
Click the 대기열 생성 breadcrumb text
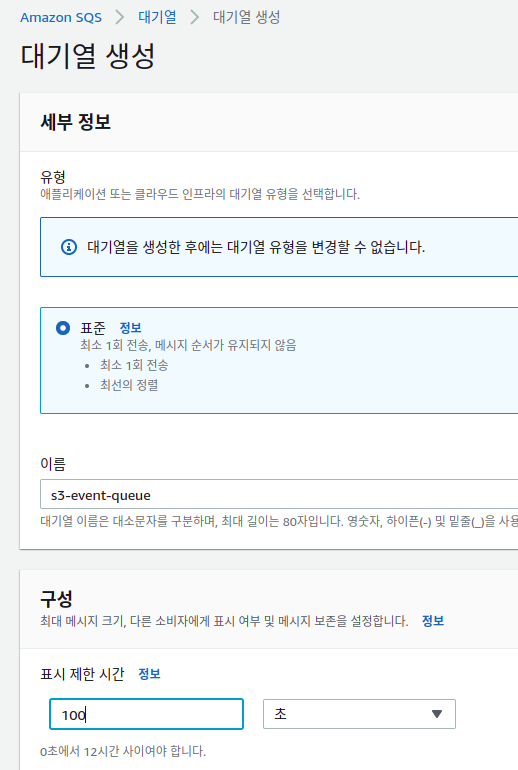point(246,17)
